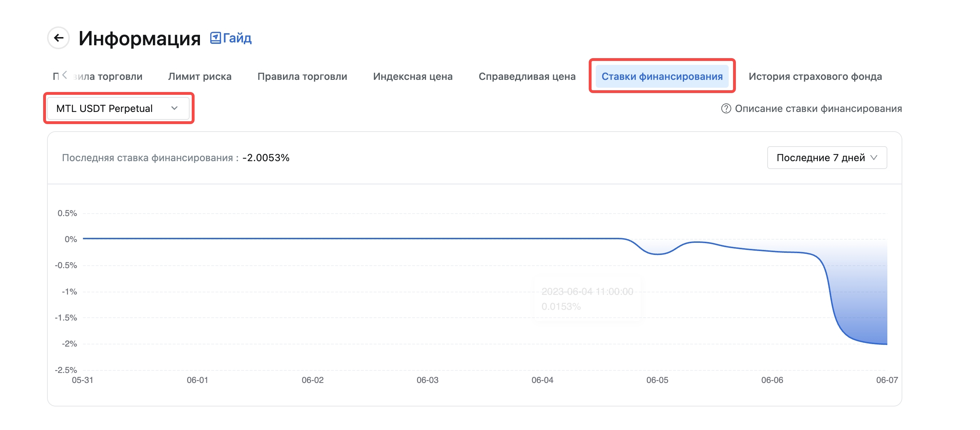Image resolution: width=980 pixels, height=430 pixels.
Task: Click the partially hidden leftmost торговли tab
Action: [x=108, y=77]
